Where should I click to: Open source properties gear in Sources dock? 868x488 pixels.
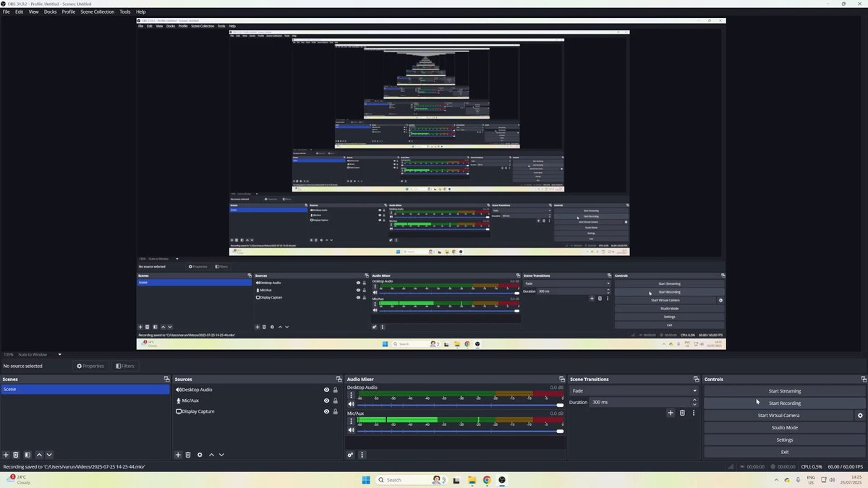tap(200, 455)
